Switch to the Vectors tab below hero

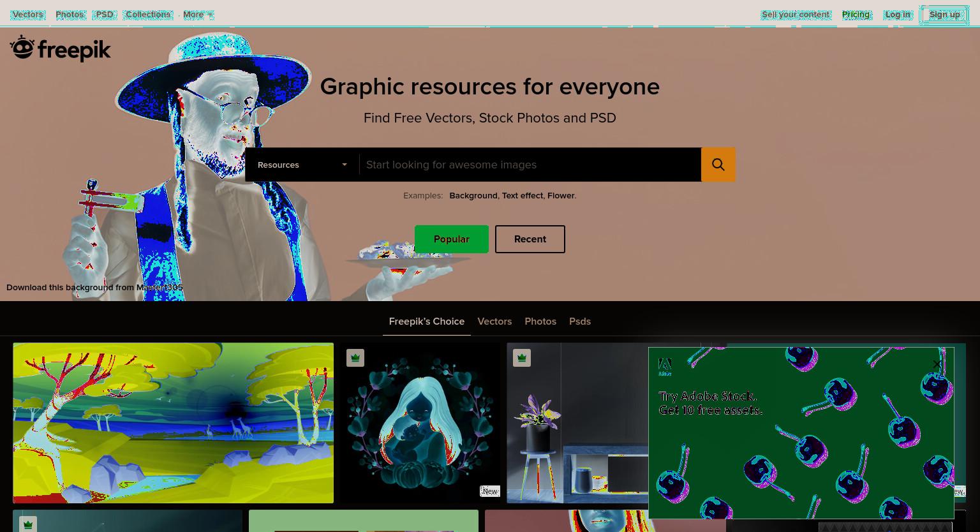pyautogui.click(x=494, y=321)
